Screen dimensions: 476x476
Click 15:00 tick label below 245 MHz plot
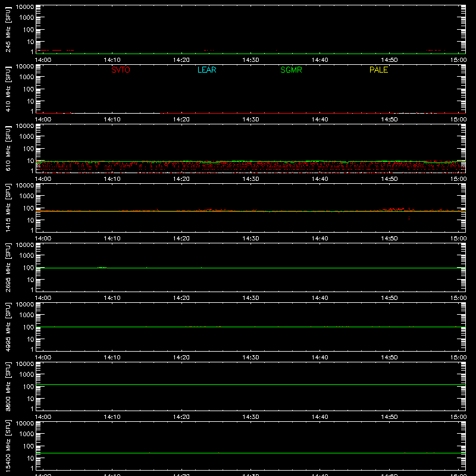pos(458,60)
